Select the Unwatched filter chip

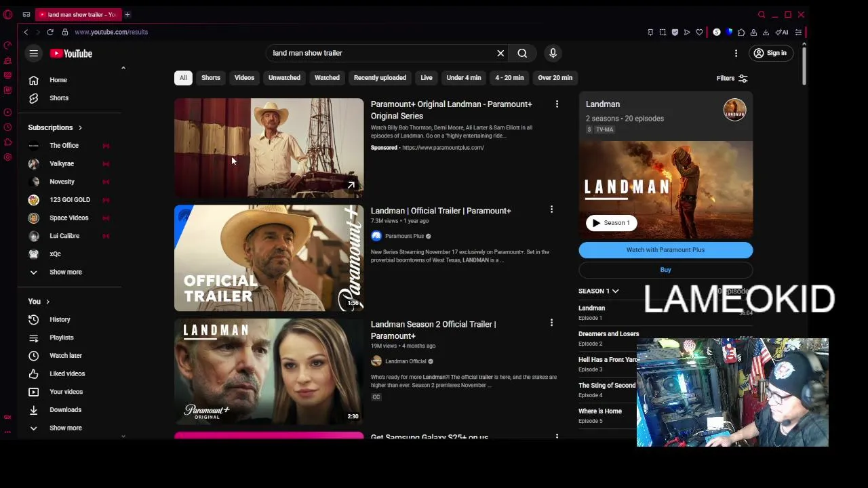[284, 77]
